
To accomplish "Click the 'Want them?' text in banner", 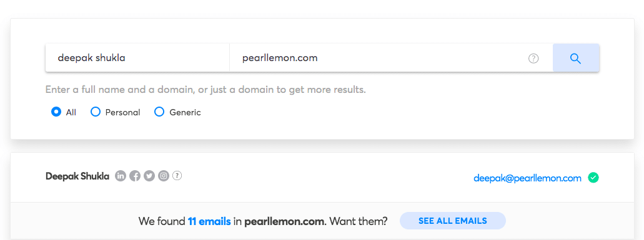I will (358, 221).
